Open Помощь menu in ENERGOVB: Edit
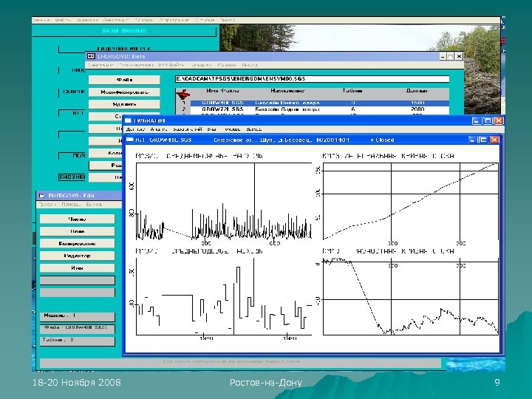The image size is (532, 399). [x=71, y=204]
